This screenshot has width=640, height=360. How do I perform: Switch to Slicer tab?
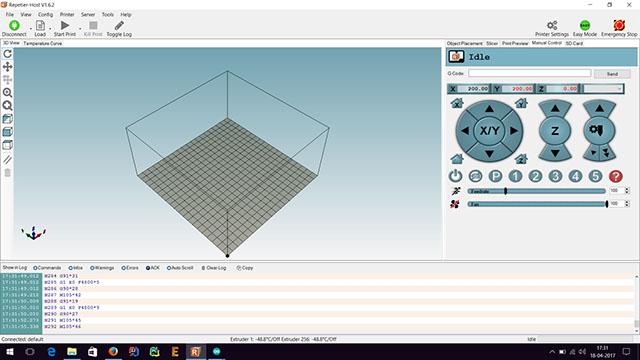click(x=492, y=43)
